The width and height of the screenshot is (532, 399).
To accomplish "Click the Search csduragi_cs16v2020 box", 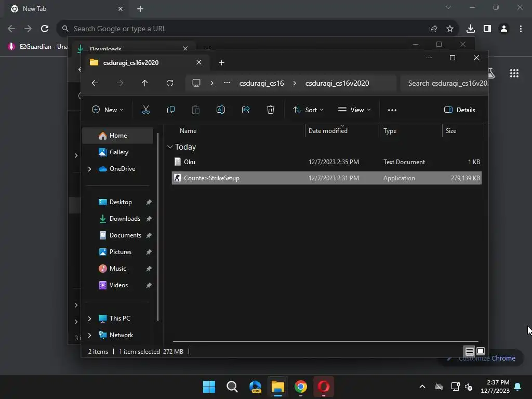I will click(x=445, y=83).
